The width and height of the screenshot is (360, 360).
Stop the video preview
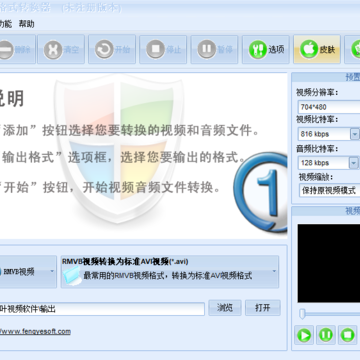[x=347, y=335]
